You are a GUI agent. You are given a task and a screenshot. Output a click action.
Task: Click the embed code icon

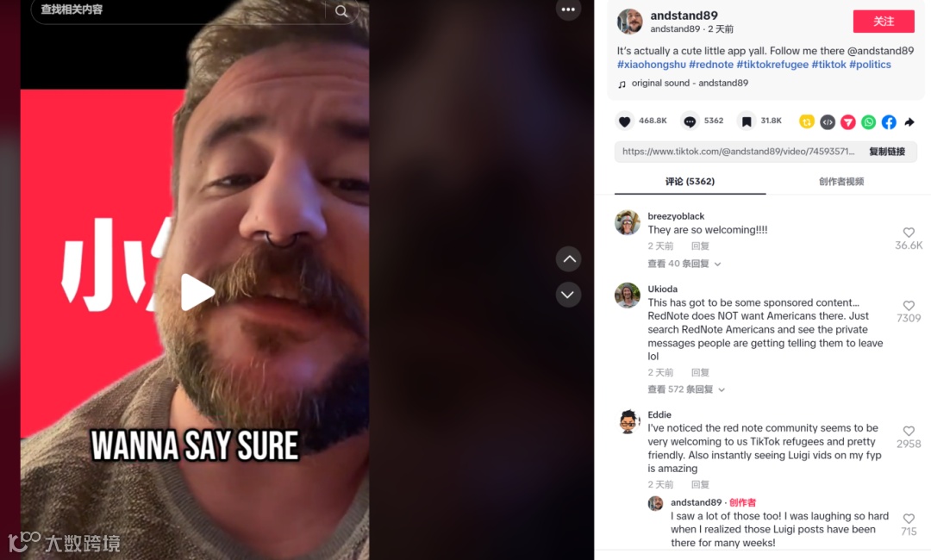[828, 122]
